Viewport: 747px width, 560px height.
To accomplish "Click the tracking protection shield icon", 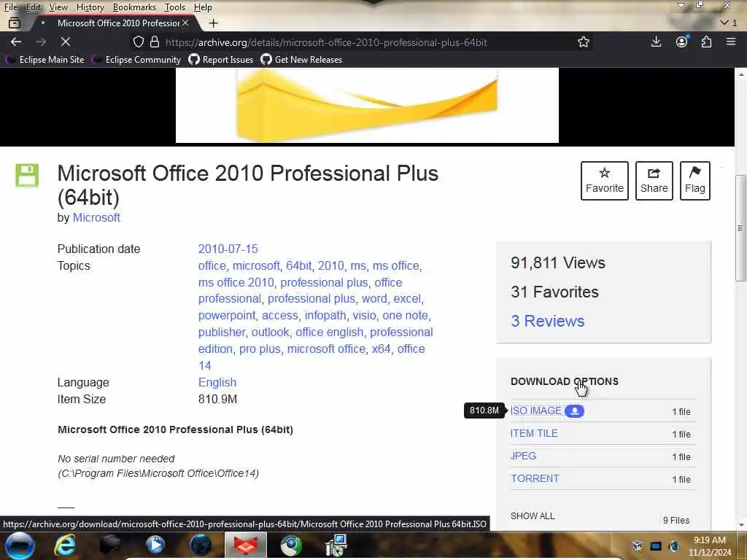I will tap(138, 42).
